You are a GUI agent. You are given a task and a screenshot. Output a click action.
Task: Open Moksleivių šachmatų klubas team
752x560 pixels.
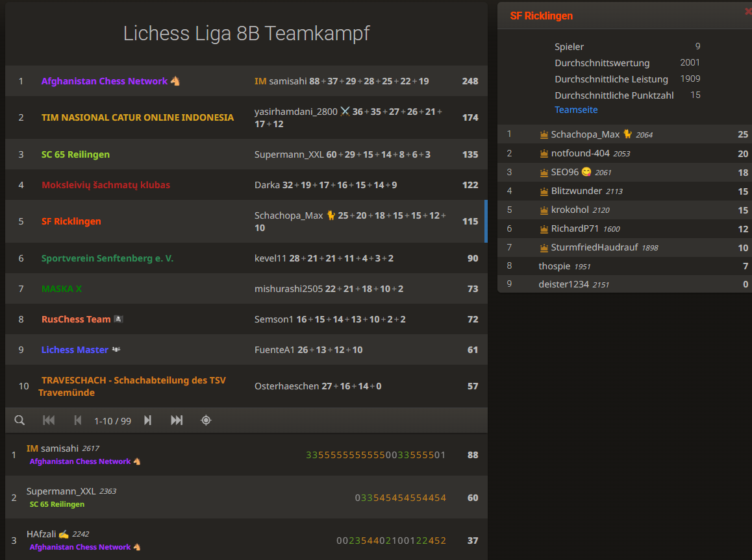tap(246, 185)
